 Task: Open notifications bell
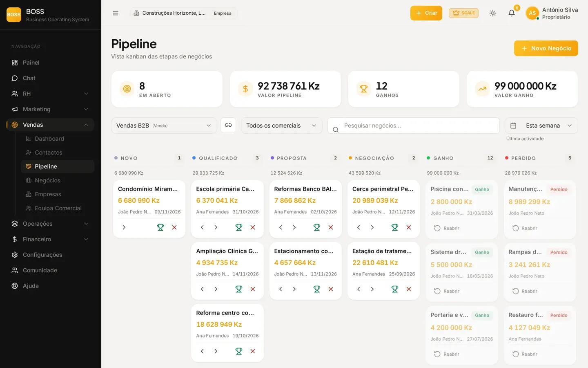(512, 13)
